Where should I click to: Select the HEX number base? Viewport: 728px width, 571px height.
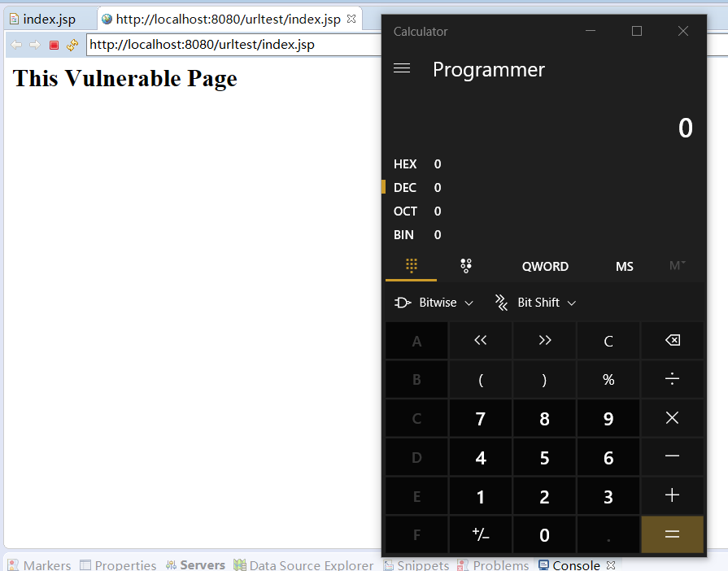[405, 164]
